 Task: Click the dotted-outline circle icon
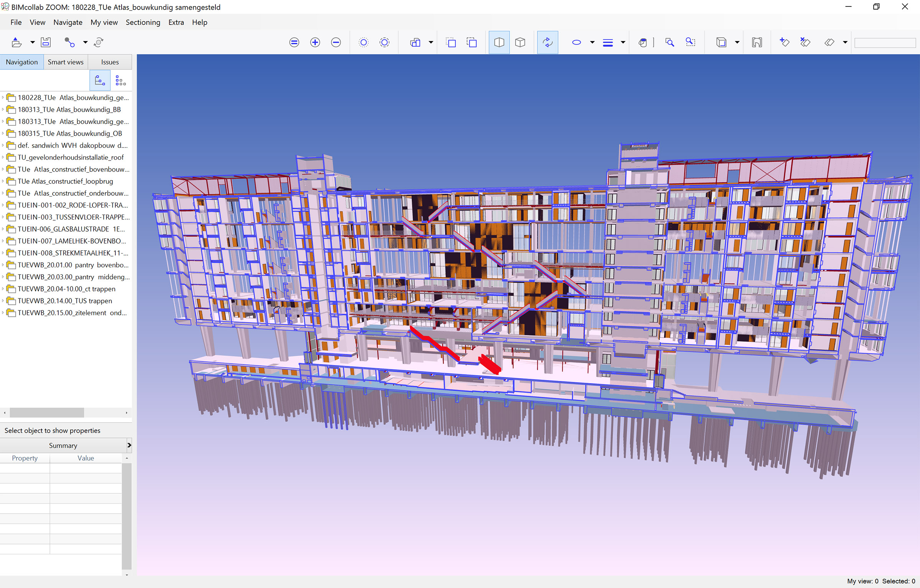pos(363,43)
